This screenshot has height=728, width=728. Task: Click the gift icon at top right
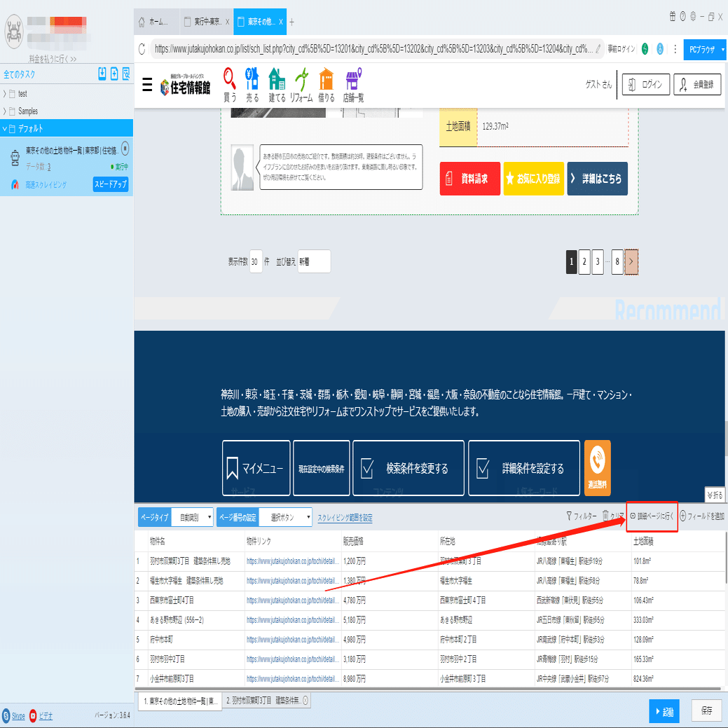(x=672, y=17)
